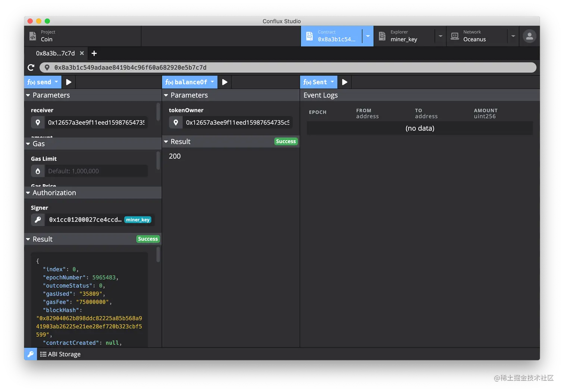The image size is (564, 392).
Task: Collapse the send Result section
Action: click(x=93, y=239)
